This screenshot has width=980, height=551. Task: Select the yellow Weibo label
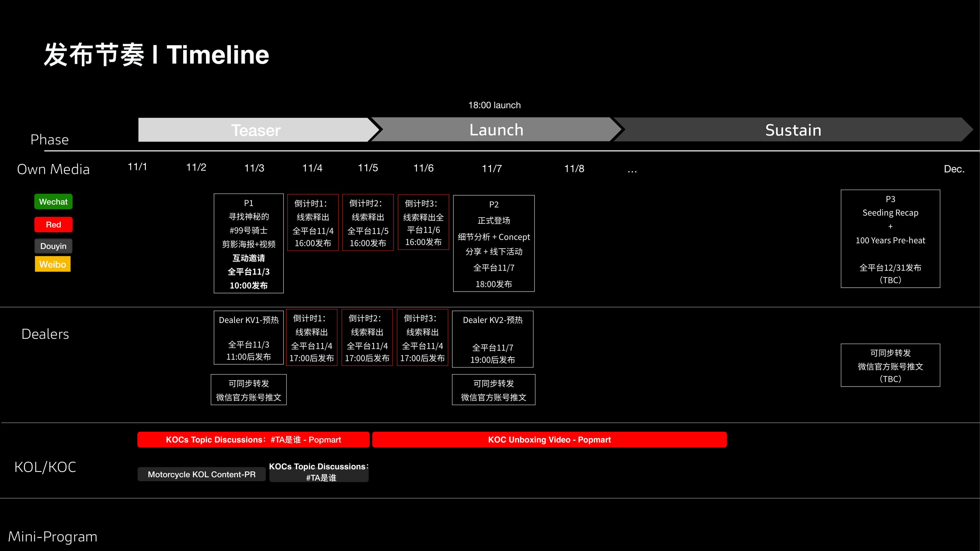pos(53,264)
